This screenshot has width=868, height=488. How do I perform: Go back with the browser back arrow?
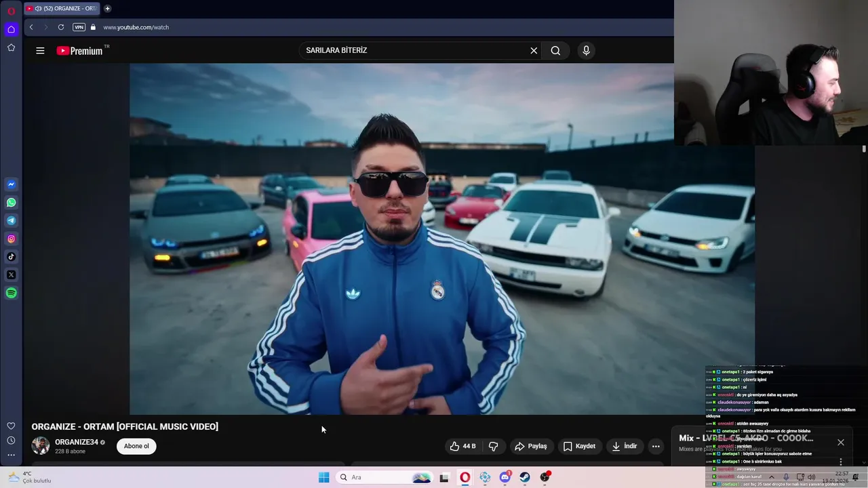[x=31, y=27]
